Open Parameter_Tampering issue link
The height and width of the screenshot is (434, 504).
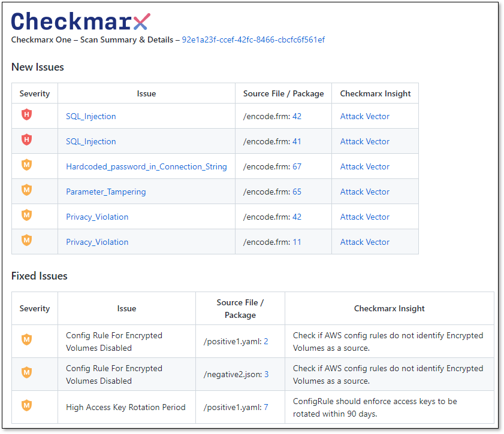coord(105,192)
